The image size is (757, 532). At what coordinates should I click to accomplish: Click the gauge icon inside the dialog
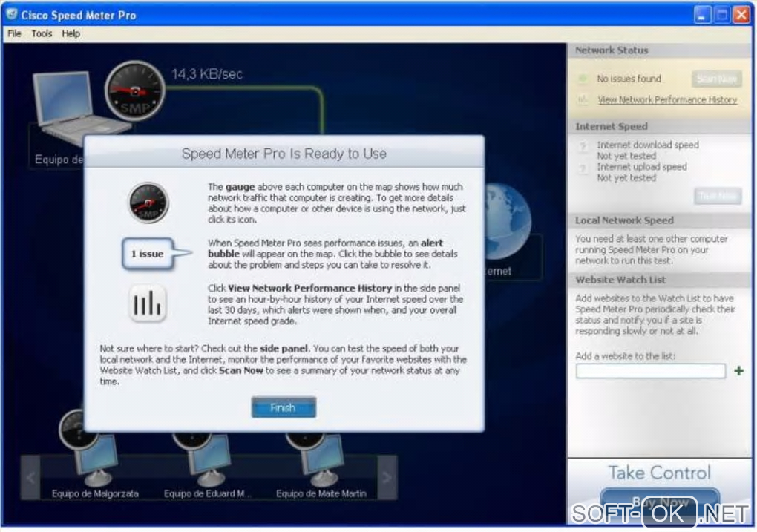tap(148, 203)
